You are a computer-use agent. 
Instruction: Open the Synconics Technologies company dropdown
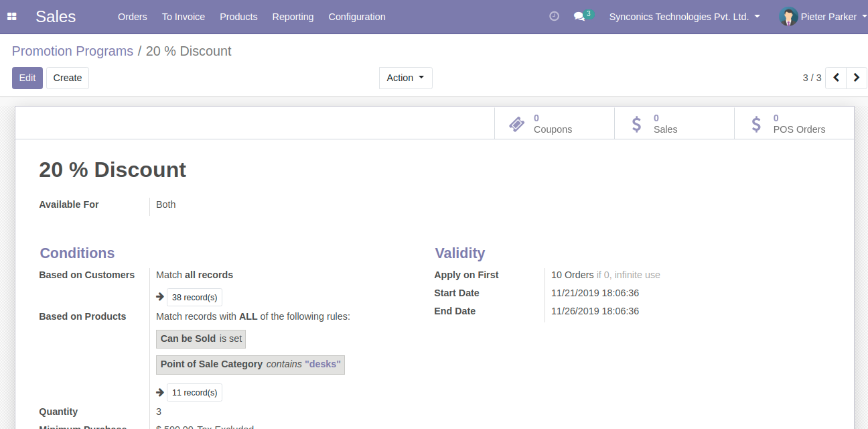pyautogui.click(x=684, y=17)
